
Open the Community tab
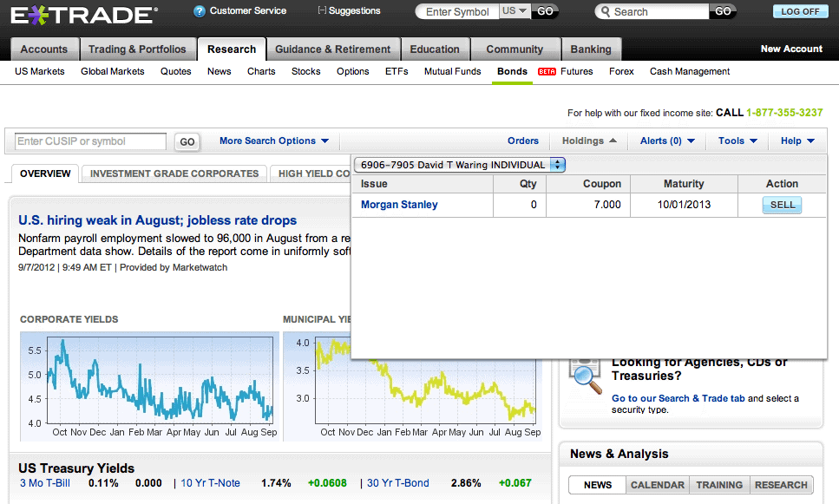click(x=515, y=49)
